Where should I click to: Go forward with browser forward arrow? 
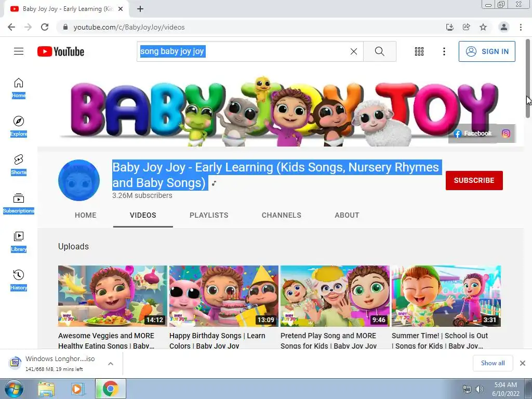coord(28,27)
